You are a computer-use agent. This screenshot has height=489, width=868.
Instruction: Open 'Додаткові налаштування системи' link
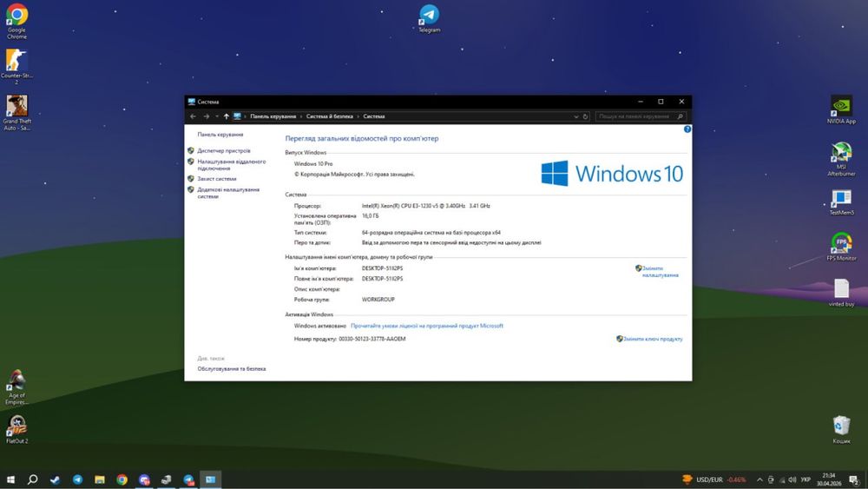(x=228, y=193)
